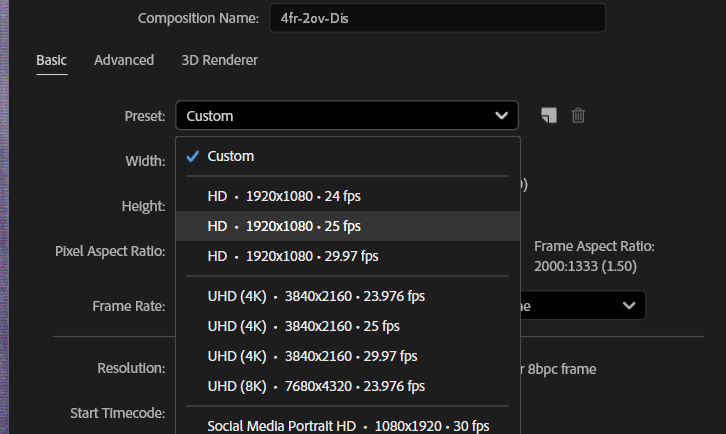Screen dimensions: 726x434
Task: Pick the HD 1920x1080 25 fps preset
Action: pos(284,226)
